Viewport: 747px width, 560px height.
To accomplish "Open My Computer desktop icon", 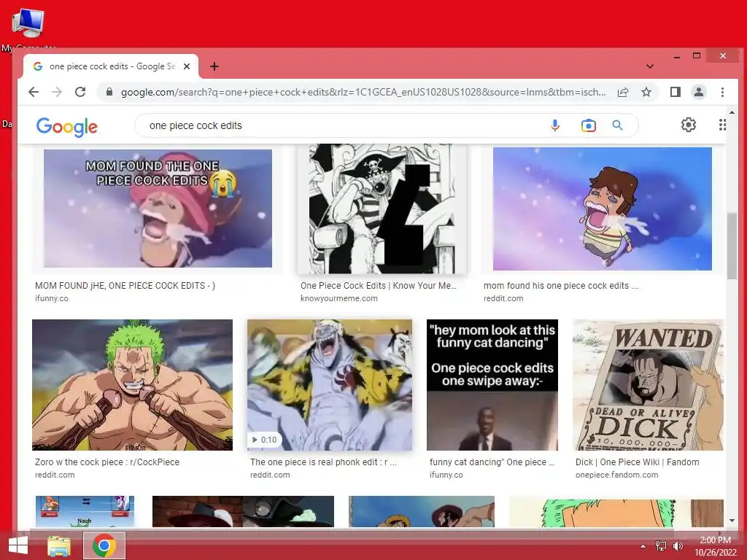I will click(x=28, y=28).
